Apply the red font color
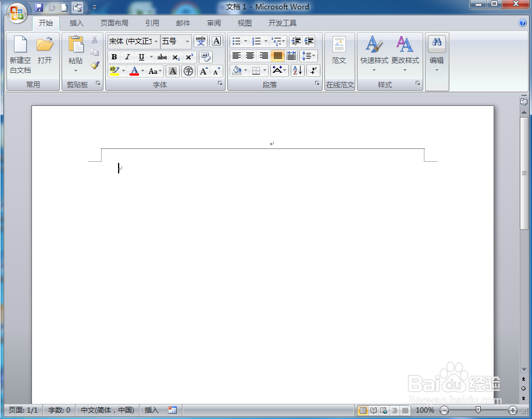This screenshot has height=419, width=532. [134, 71]
